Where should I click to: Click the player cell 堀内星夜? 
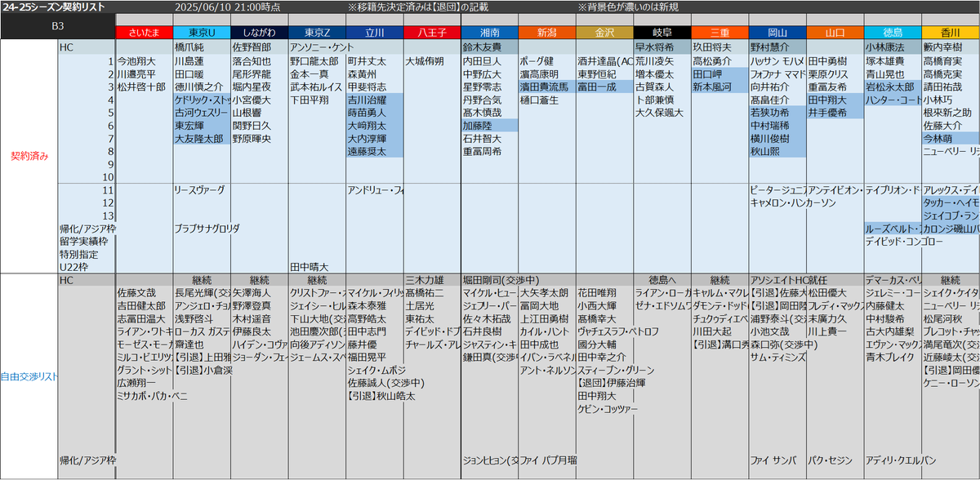pyautogui.click(x=260, y=86)
